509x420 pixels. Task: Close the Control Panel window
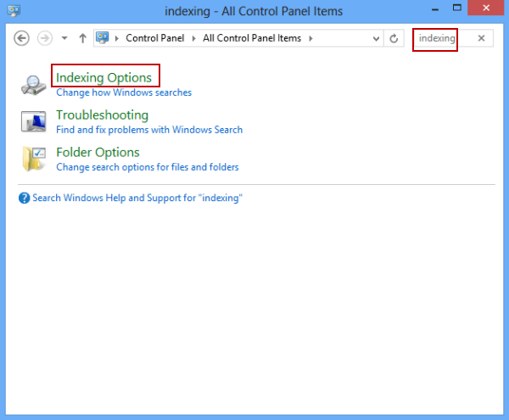pyautogui.click(x=485, y=8)
